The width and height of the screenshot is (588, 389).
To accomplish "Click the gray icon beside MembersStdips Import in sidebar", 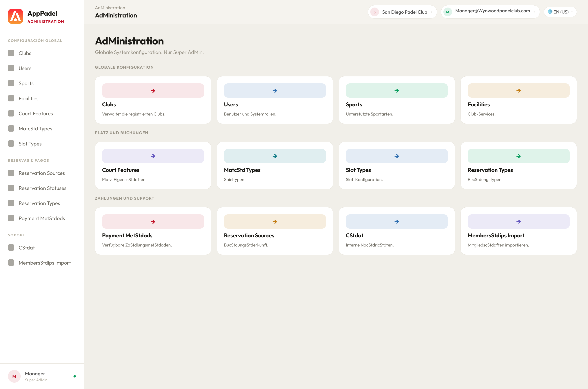I will [x=11, y=263].
